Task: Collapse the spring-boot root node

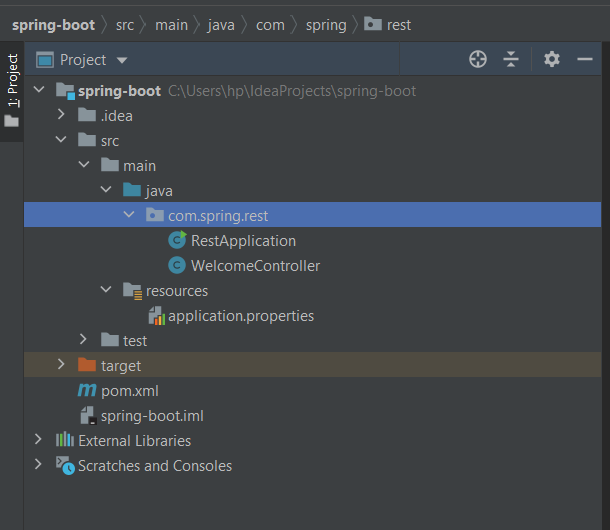Action: (39, 90)
